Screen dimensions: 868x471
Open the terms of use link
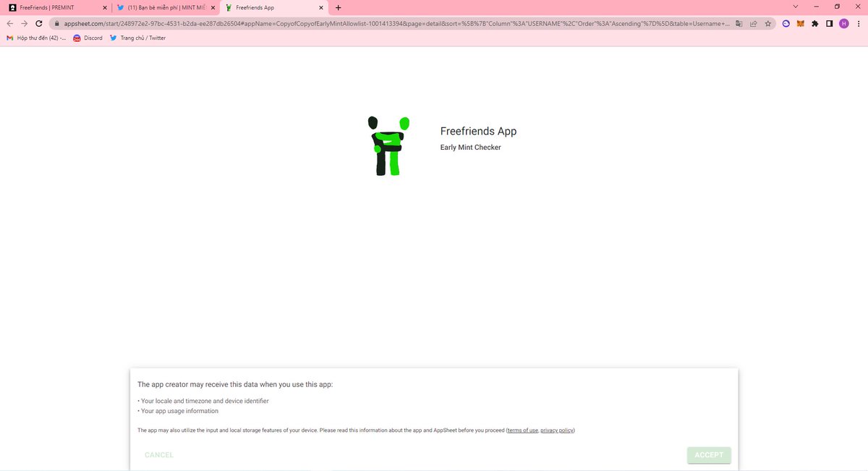click(522, 430)
